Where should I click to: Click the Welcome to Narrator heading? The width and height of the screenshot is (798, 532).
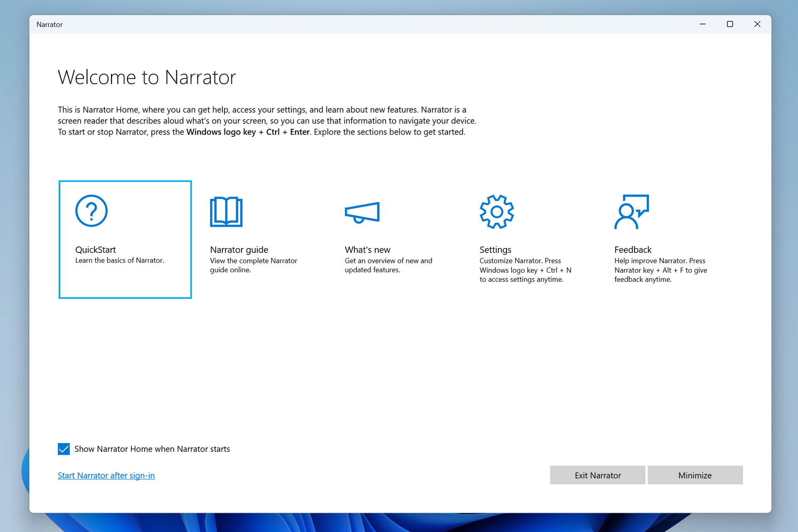(x=147, y=77)
